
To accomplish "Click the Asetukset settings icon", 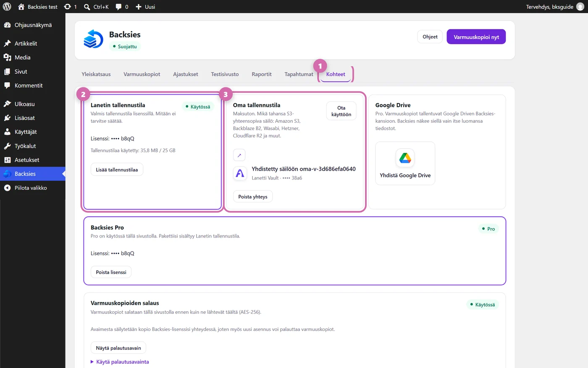I will (x=7, y=160).
